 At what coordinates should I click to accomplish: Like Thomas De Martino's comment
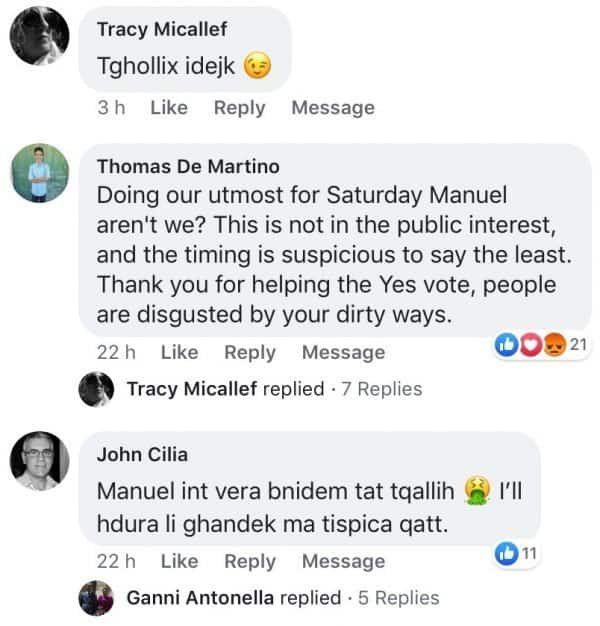point(179,352)
